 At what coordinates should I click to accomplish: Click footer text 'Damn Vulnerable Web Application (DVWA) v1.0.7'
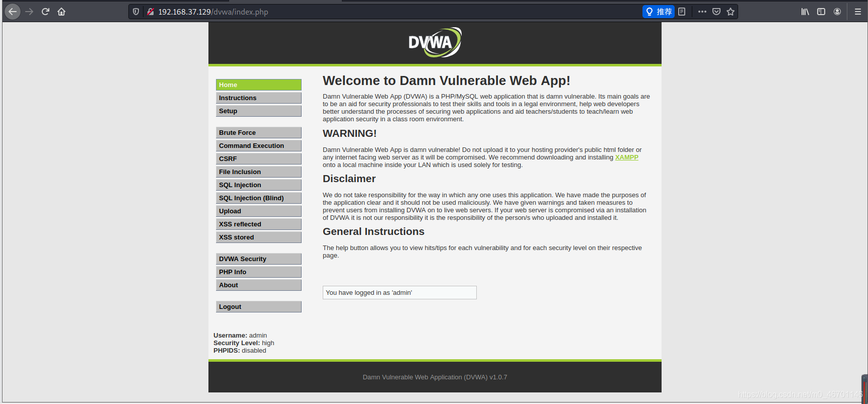(435, 377)
